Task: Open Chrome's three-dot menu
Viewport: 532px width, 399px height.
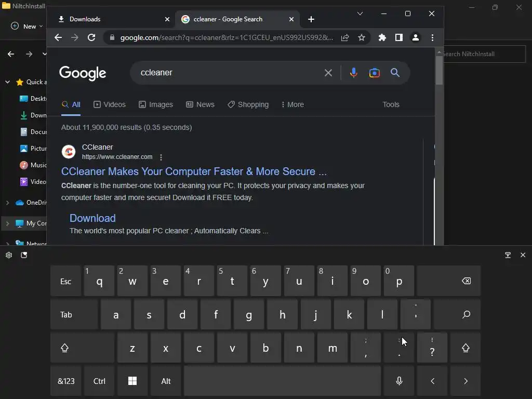Action: point(432,37)
